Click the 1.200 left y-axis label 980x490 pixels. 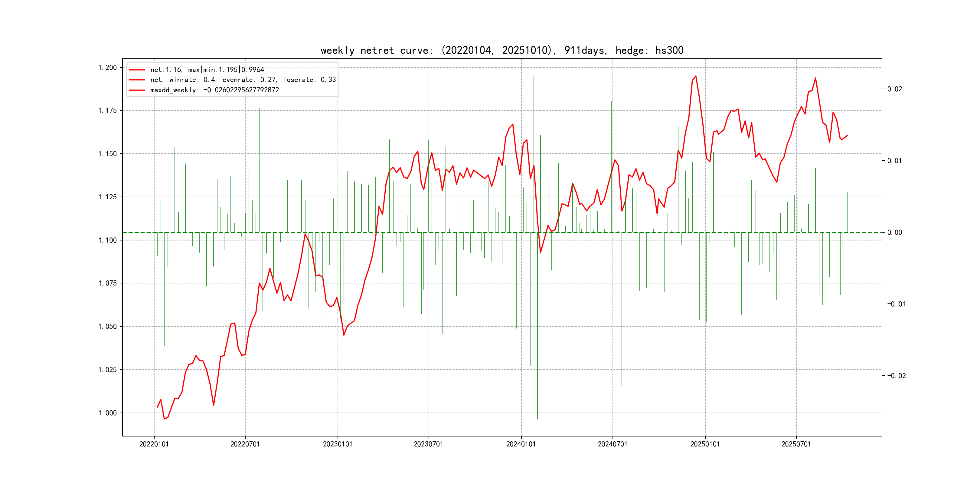(108, 68)
